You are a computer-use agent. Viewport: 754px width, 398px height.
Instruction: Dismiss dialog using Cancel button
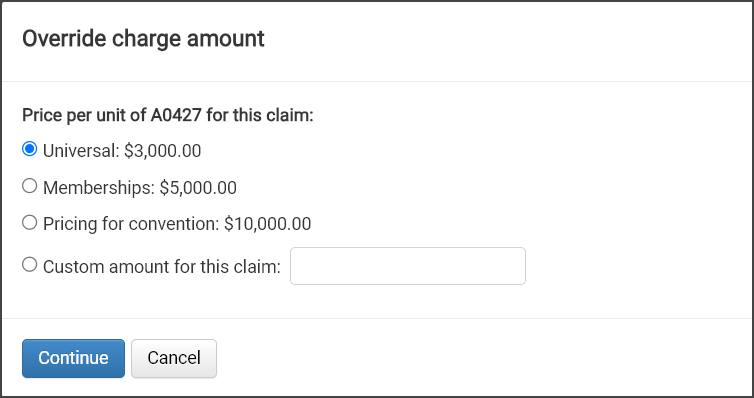pyautogui.click(x=174, y=358)
